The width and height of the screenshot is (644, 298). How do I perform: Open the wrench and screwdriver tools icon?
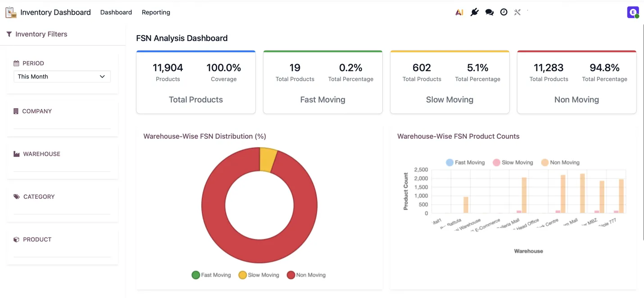[x=517, y=13]
